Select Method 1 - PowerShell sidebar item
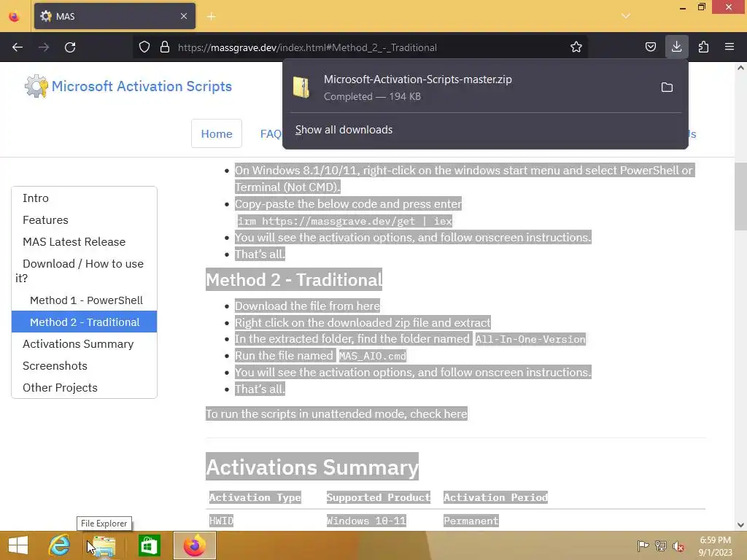The image size is (747, 560). coord(86,300)
